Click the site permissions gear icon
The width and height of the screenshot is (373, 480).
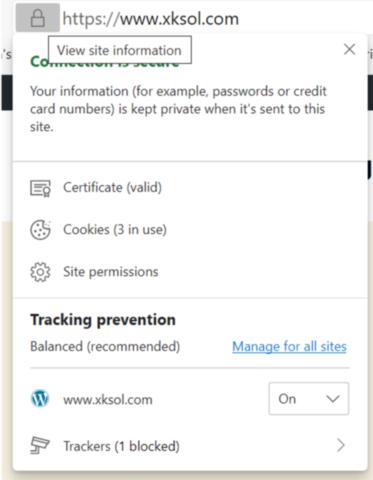pos(40,272)
